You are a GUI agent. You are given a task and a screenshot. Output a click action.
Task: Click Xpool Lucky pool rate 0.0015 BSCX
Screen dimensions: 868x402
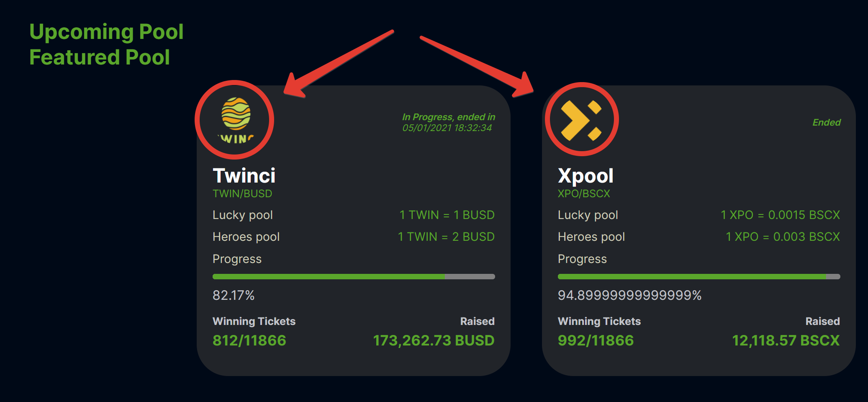coord(780,215)
